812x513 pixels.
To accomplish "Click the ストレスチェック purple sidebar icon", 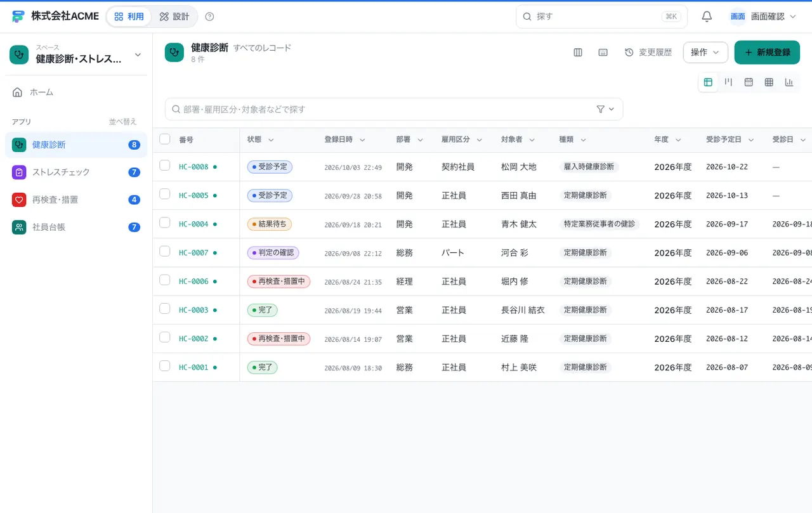I will click(19, 172).
